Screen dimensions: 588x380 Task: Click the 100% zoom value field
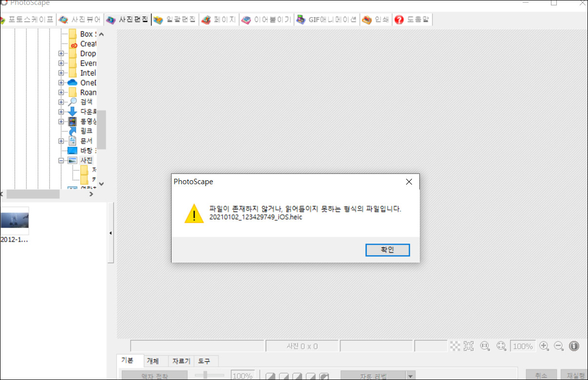click(523, 346)
